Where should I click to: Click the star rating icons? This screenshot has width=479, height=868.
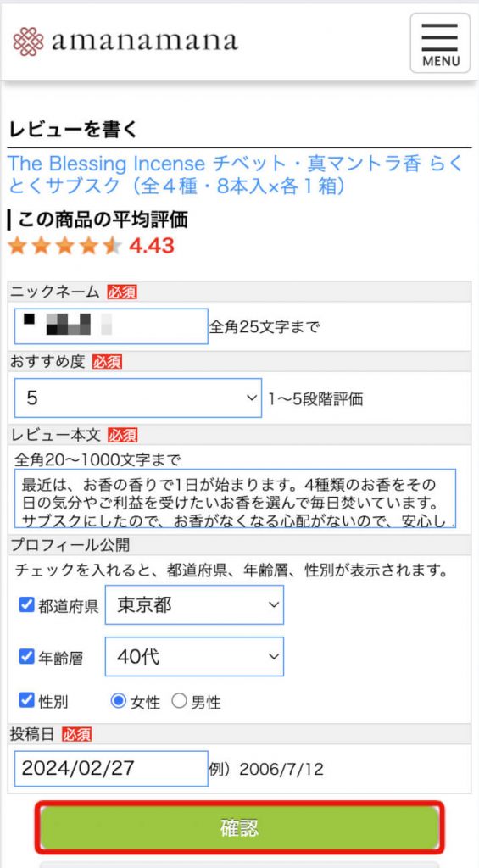[64, 245]
